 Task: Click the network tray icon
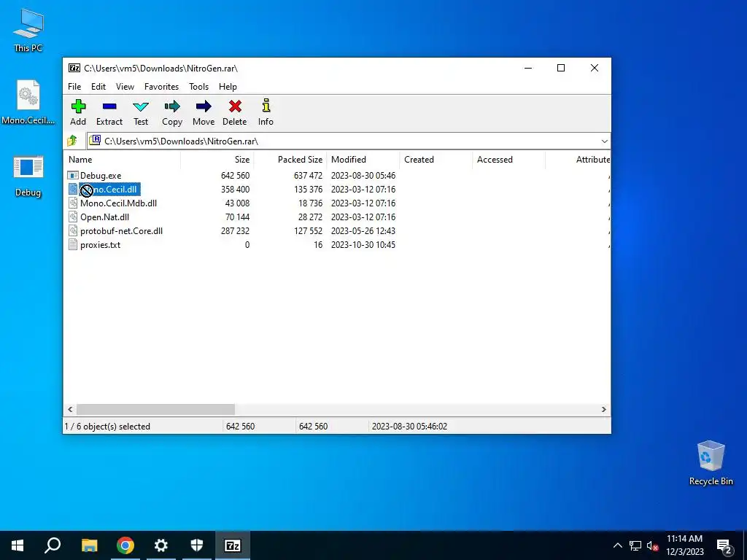635,545
